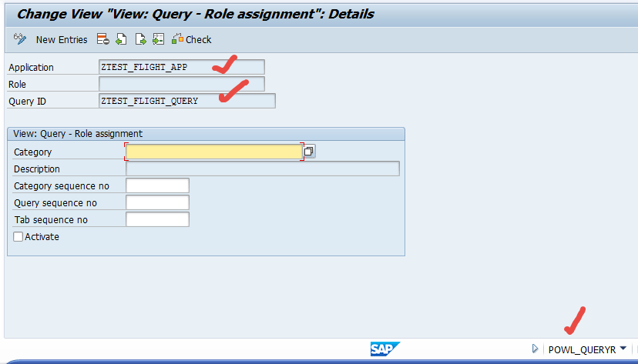Viewport: 638px width, 364px height.
Task: Click the Query sequence no field
Action: tap(157, 202)
